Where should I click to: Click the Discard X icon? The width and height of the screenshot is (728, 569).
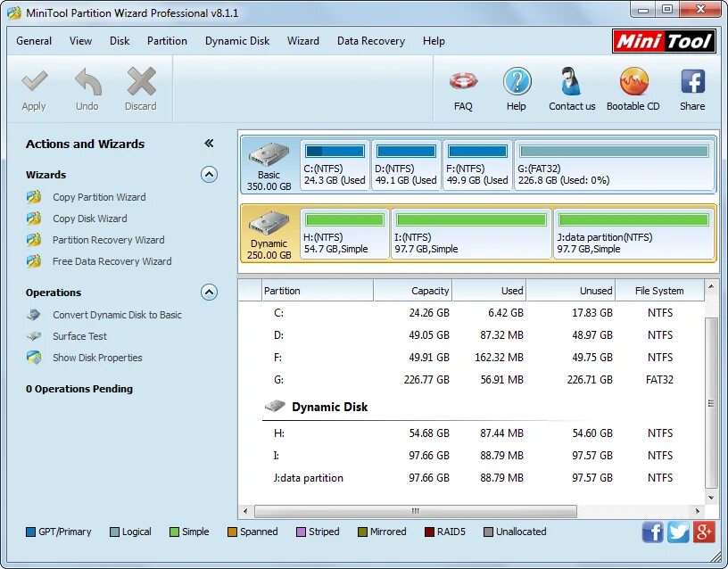(x=141, y=81)
